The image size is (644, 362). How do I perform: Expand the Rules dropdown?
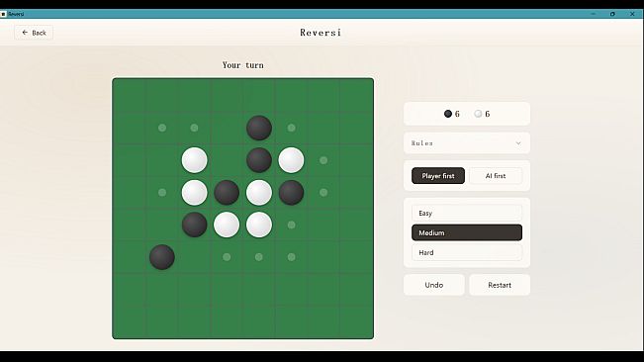coord(467,143)
